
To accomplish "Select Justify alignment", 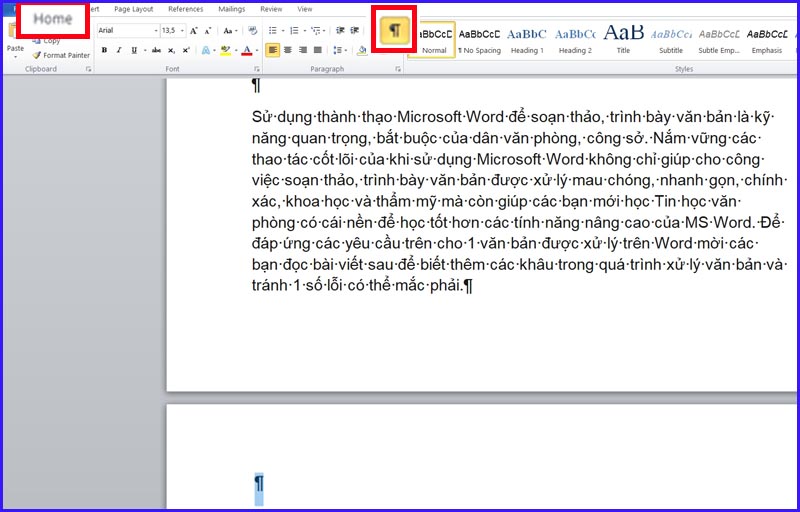I will pyautogui.click(x=317, y=50).
